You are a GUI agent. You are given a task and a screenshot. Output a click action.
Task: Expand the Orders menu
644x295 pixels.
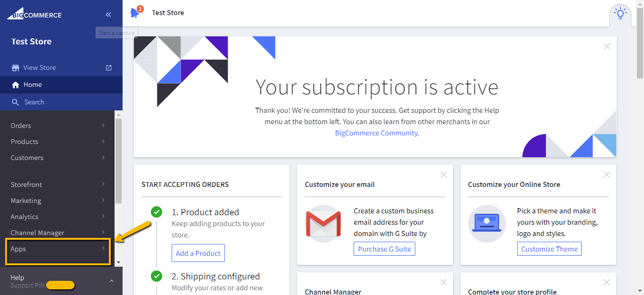[21, 126]
